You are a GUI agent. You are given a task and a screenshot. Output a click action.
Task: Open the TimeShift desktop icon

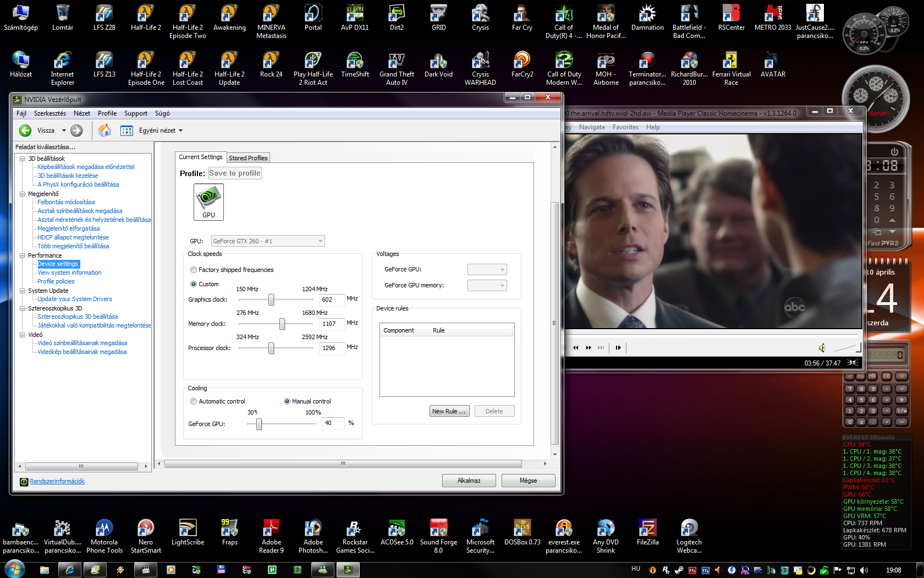pyautogui.click(x=355, y=65)
